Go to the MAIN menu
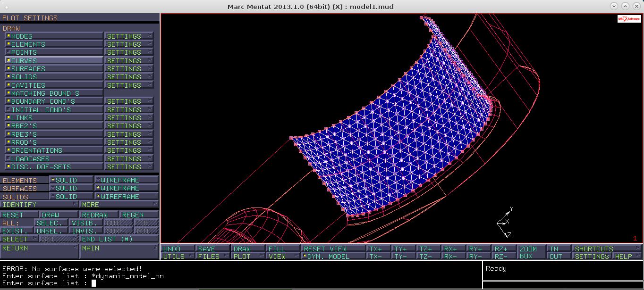Screen dimensions: 644x290 click(x=119, y=251)
